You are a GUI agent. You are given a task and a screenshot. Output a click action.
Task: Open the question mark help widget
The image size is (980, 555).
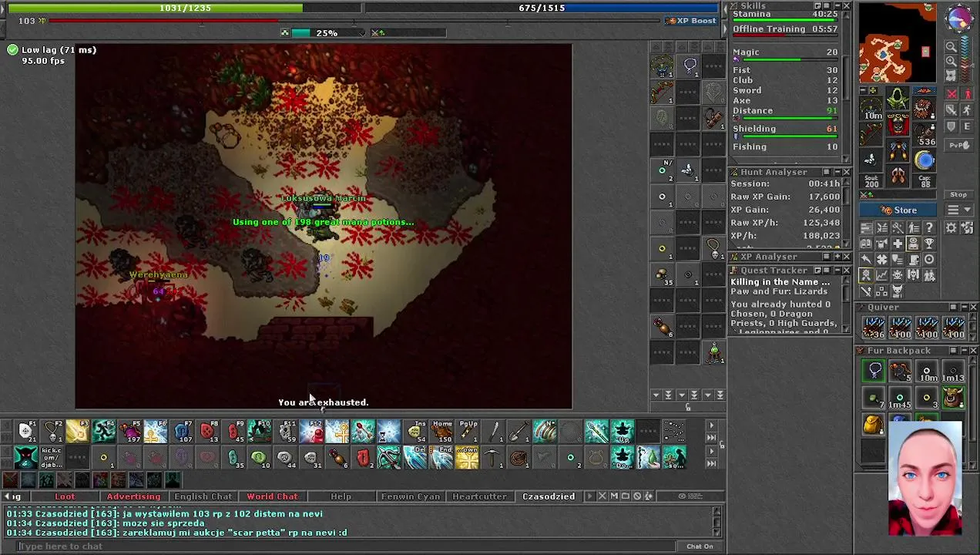pos(929,227)
